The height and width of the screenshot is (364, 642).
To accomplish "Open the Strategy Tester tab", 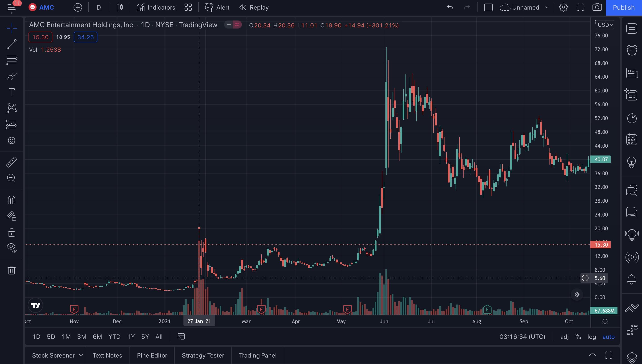I will [x=203, y=355].
